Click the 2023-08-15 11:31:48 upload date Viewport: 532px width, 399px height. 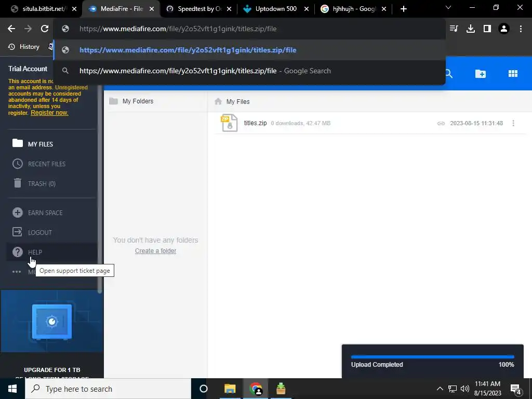[476, 123]
